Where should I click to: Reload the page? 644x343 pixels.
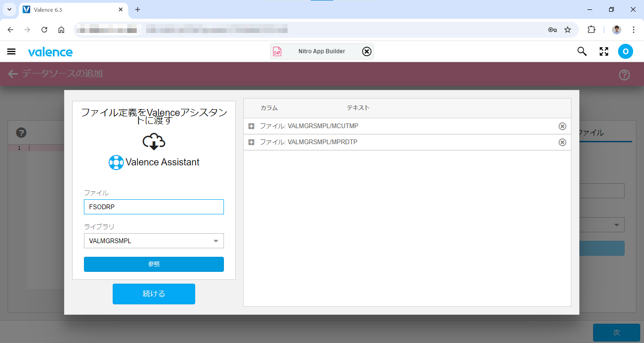(x=44, y=30)
